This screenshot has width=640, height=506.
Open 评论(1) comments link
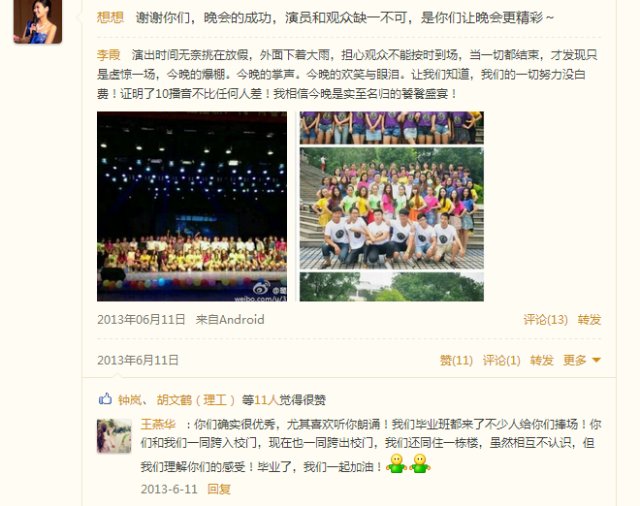pyautogui.click(x=501, y=360)
